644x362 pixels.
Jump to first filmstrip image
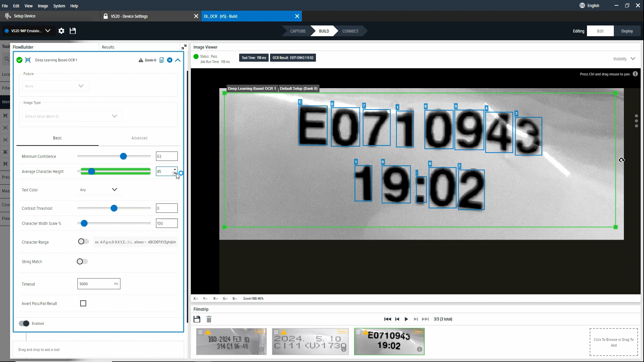point(387,319)
